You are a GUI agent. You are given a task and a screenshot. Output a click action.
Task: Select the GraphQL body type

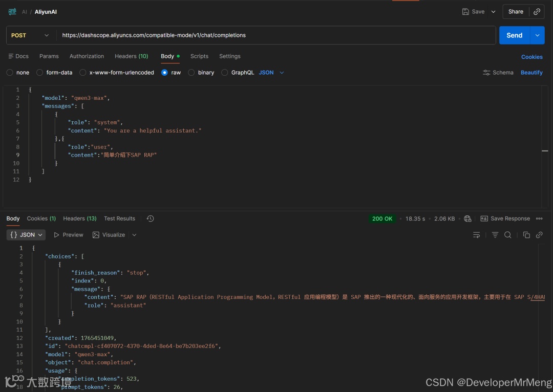point(224,73)
